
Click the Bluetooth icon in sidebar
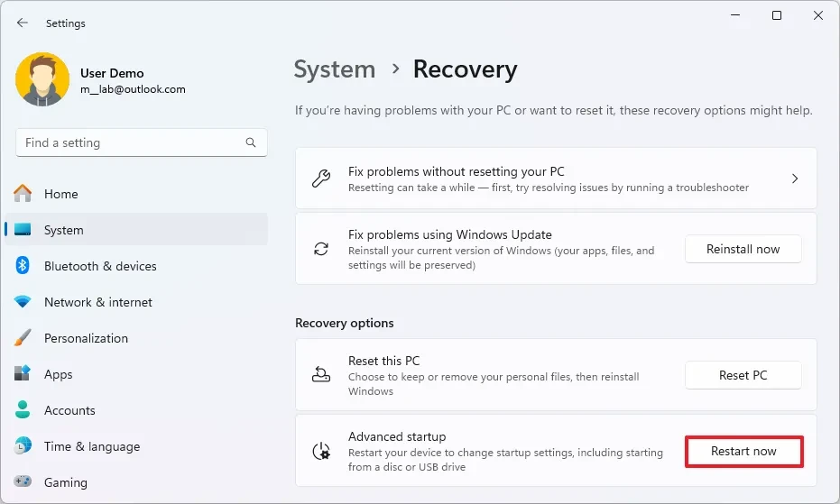tap(23, 265)
